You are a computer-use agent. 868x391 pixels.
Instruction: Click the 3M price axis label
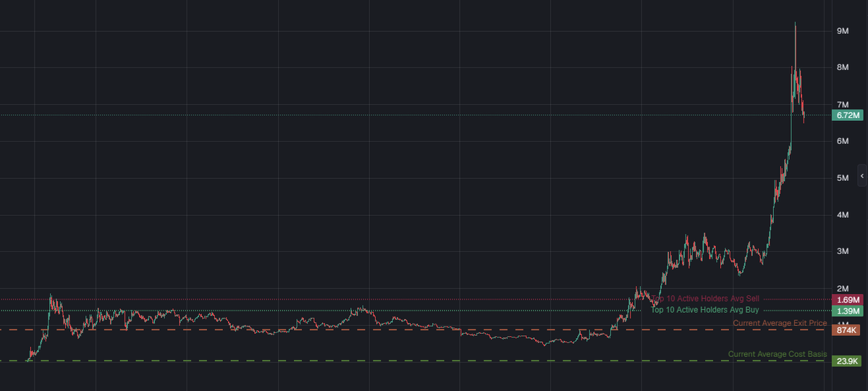[x=843, y=251]
